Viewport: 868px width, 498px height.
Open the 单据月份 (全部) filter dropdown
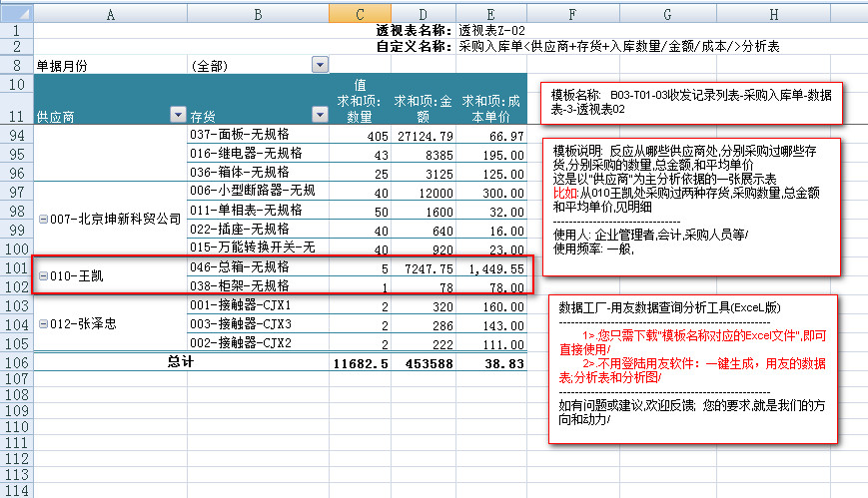320,65
